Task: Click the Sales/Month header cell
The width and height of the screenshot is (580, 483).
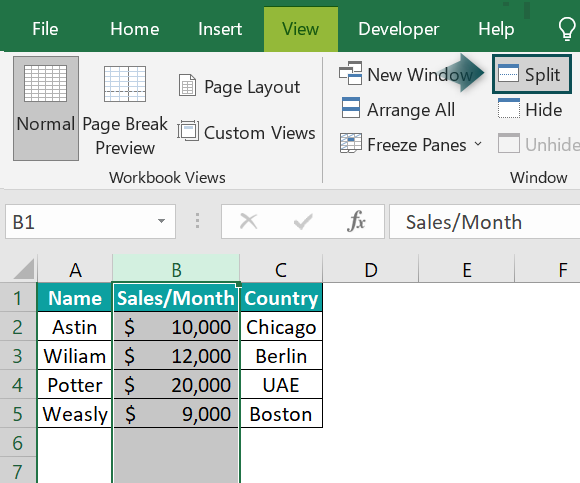Action: point(176,298)
